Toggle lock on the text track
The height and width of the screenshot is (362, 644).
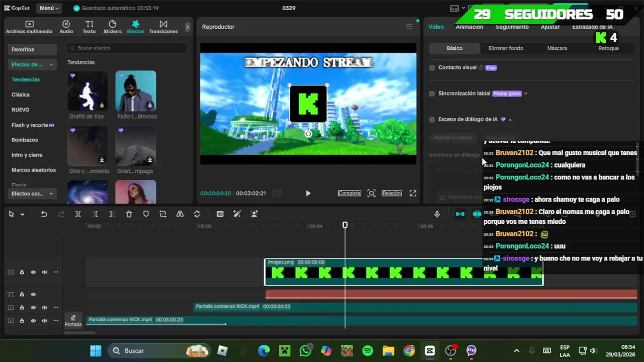22,294
